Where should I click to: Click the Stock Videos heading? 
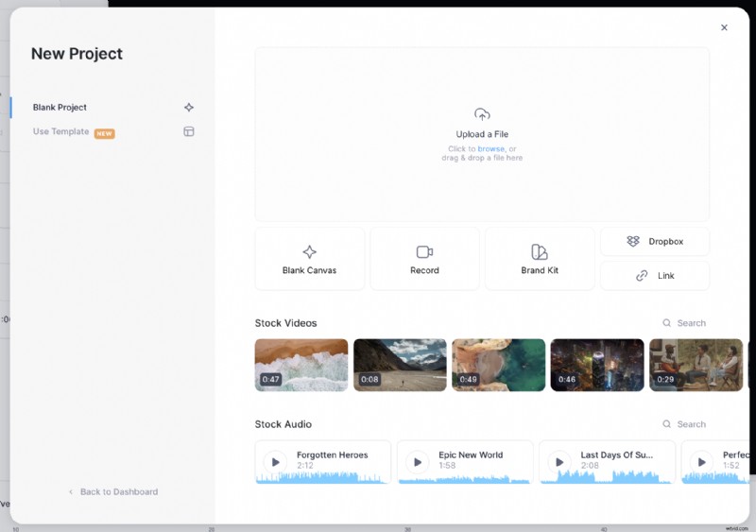pyautogui.click(x=286, y=323)
